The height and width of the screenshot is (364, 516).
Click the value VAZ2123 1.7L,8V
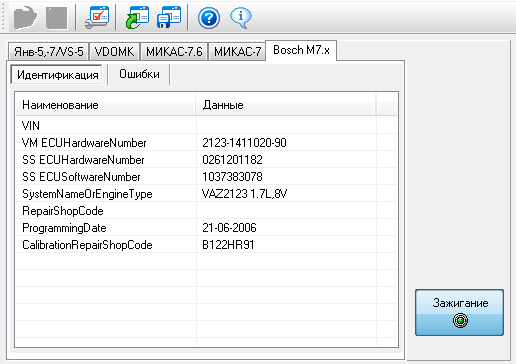(x=244, y=194)
